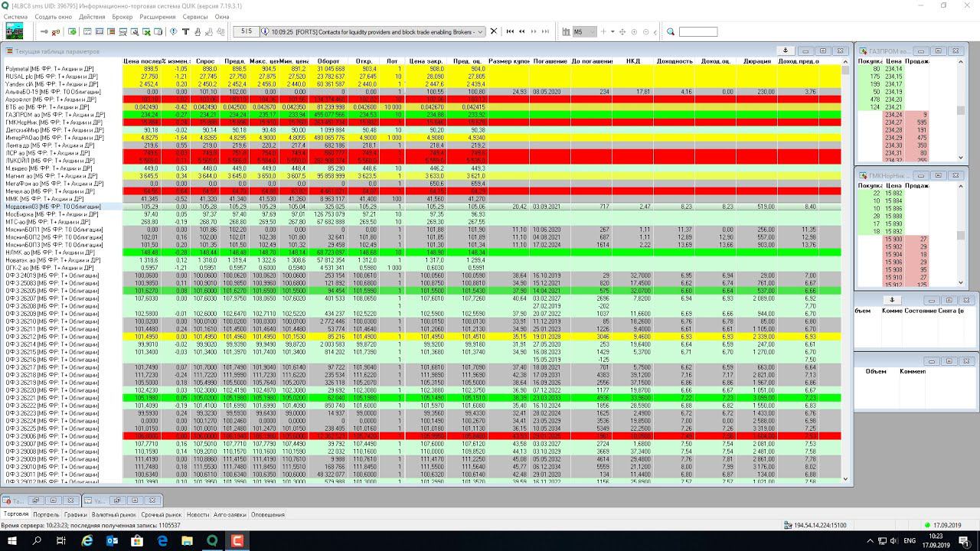Click the chart zoom-in circle icon
Viewport: 980px width, 551px height.
pos(635,31)
